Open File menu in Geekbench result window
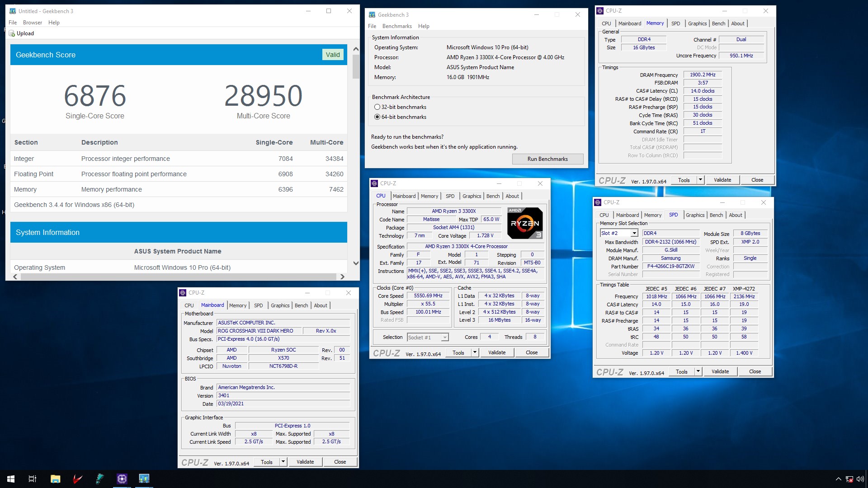868x488 pixels. (x=13, y=23)
